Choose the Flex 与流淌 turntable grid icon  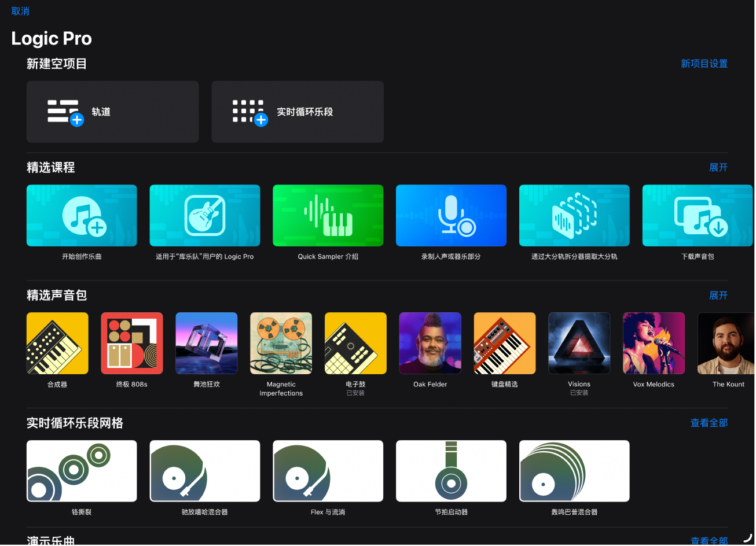tap(328, 471)
